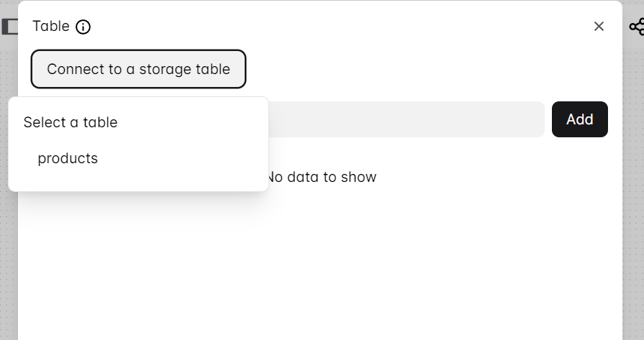This screenshot has height=340, width=644.
Task: Open the Connect to a storage table dropdown
Action: pos(138,69)
